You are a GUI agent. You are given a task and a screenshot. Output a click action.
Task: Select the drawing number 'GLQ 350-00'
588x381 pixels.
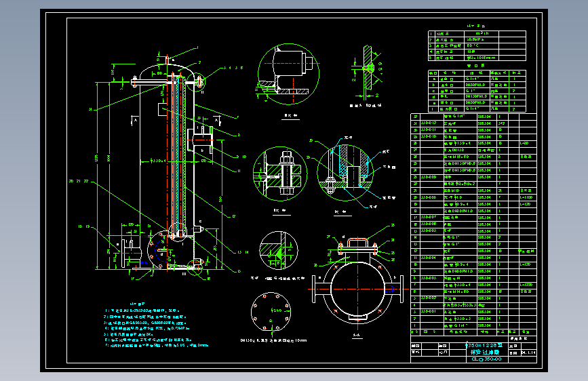486,359
